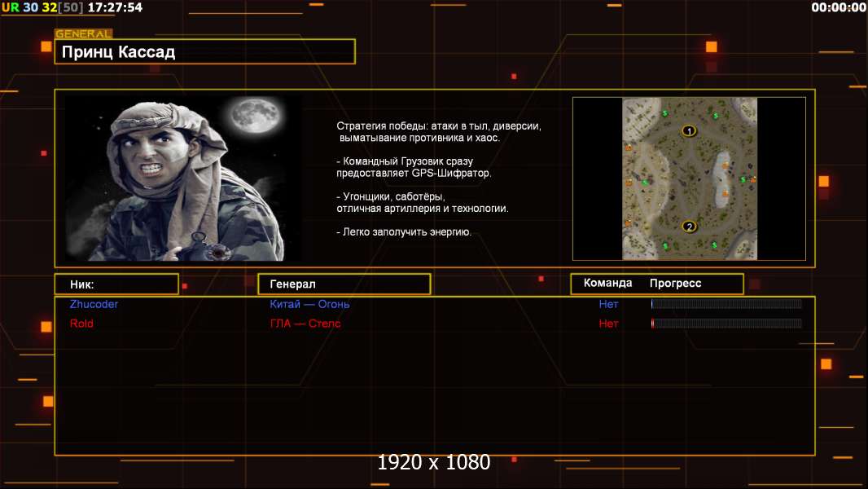Screen dimensions: 868x489
Task: Click the UR indicator in top-left overlay
Action: tap(11, 7)
